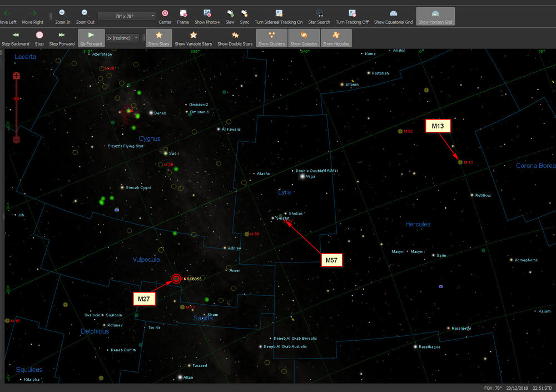556x392 pixels.
Task: Click the M 29 cluster marker
Action: [160, 165]
